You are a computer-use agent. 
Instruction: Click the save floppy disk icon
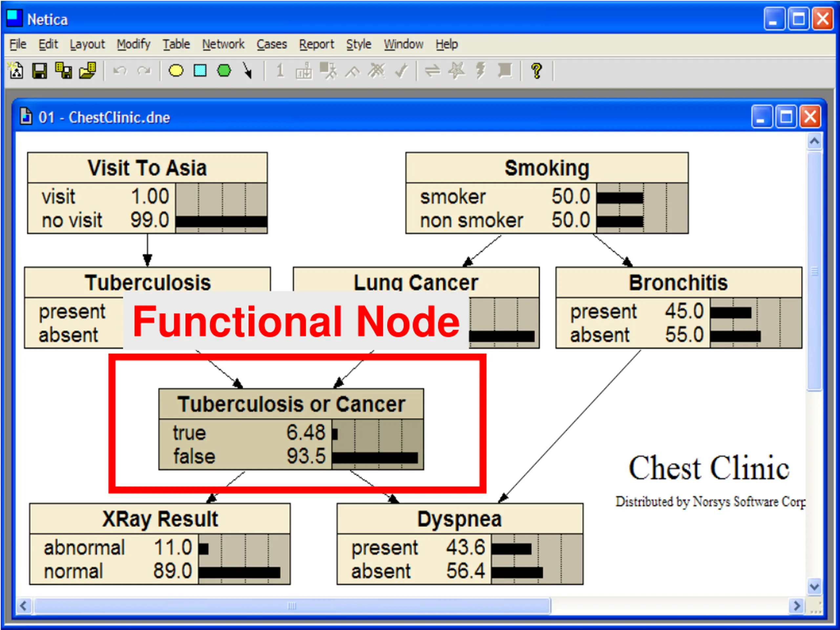point(39,71)
